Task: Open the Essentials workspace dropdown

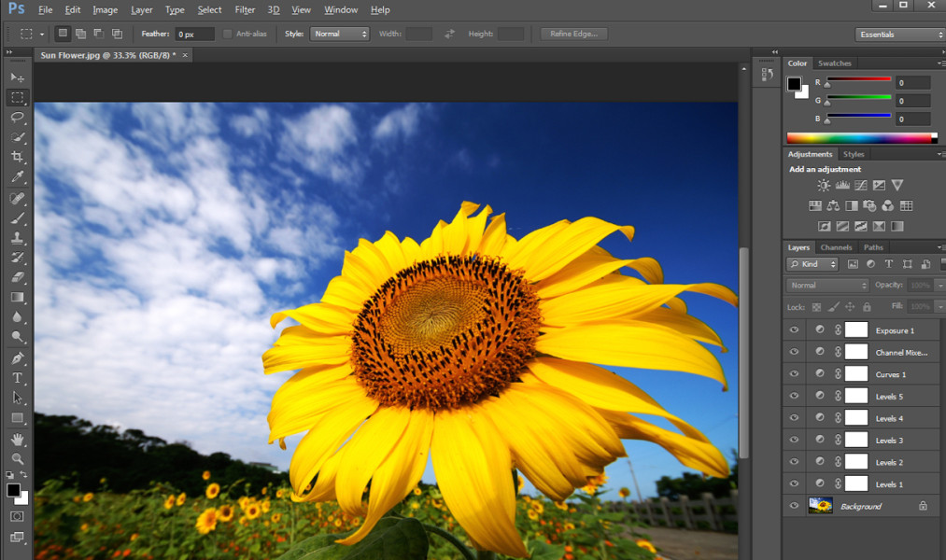Action: (899, 35)
